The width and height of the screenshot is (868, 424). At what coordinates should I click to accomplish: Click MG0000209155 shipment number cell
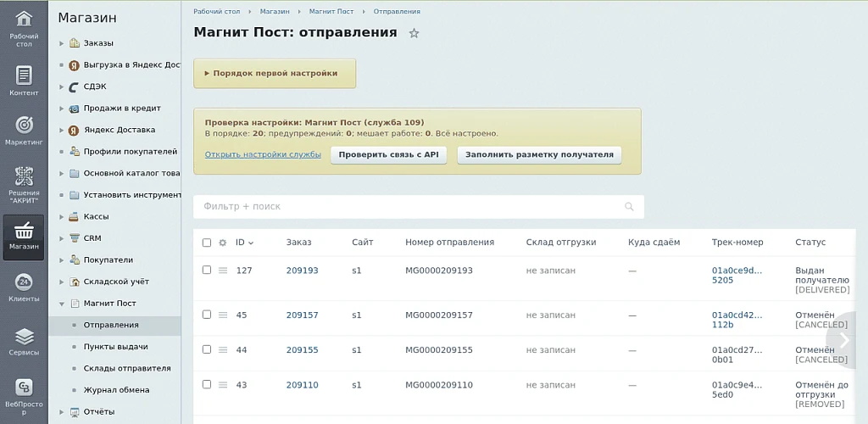coord(439,350)
